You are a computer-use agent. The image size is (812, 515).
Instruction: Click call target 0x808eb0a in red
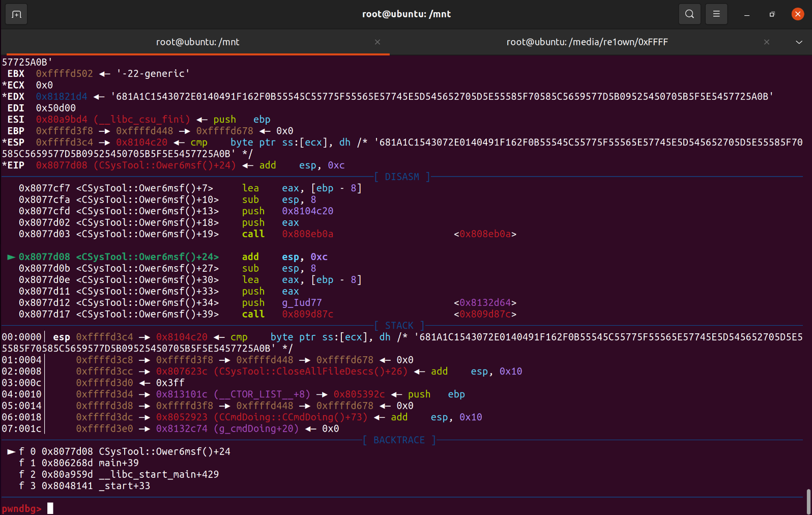[x=308, y=234]
